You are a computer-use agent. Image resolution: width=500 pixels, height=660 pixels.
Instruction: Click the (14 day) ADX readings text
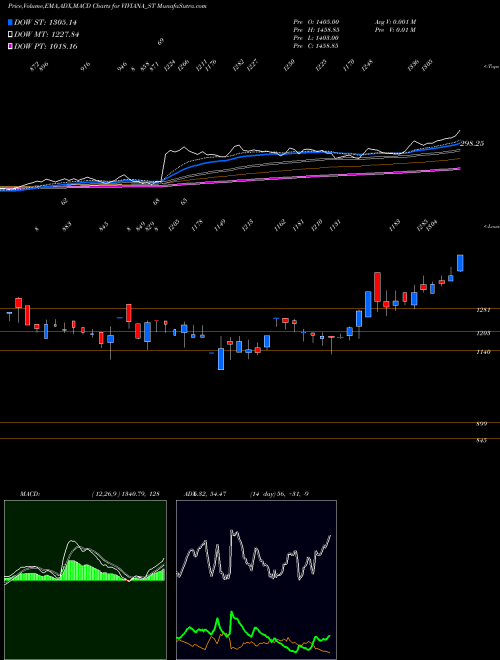(x=279, y=494)
